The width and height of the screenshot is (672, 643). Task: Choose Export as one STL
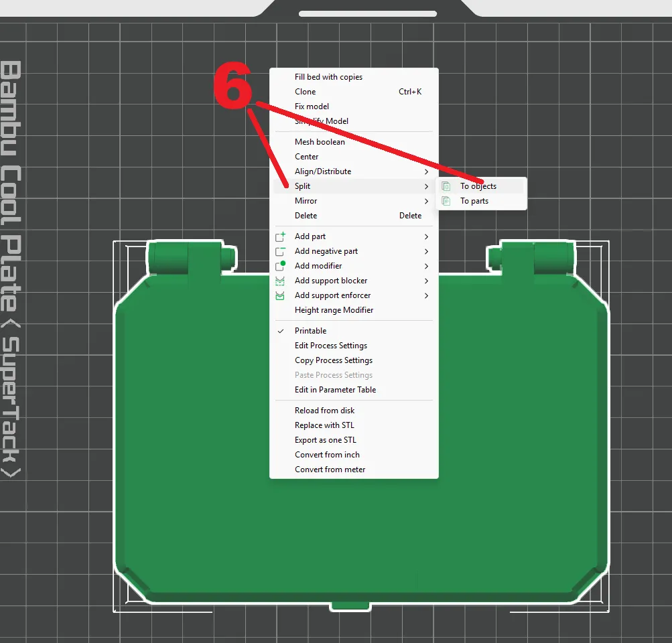click(x=354, y=440)
